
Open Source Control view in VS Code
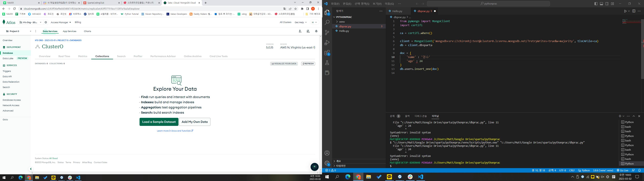(x=327, y=33)
